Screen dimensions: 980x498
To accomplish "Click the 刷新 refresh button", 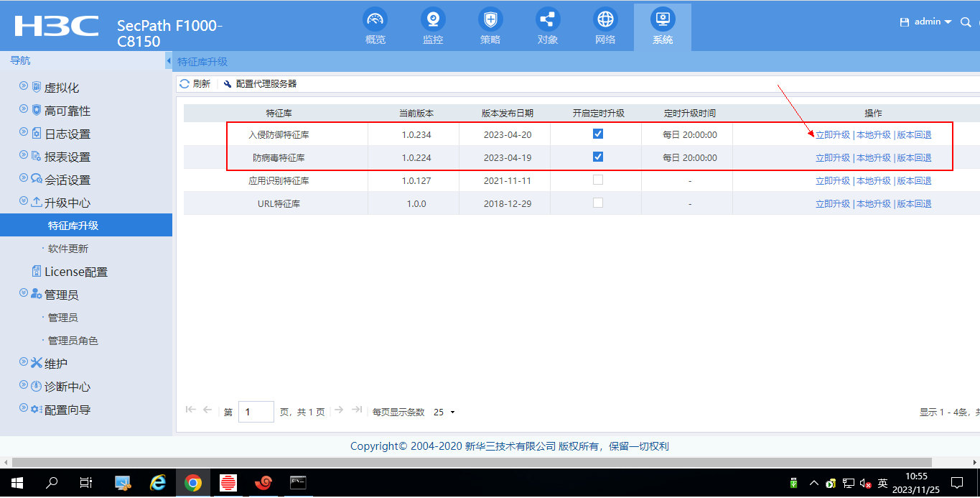I will tap(195, 84).
